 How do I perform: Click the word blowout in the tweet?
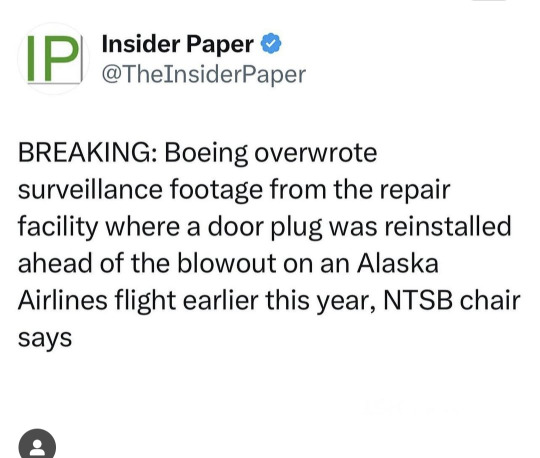click(x=227, y=263)
